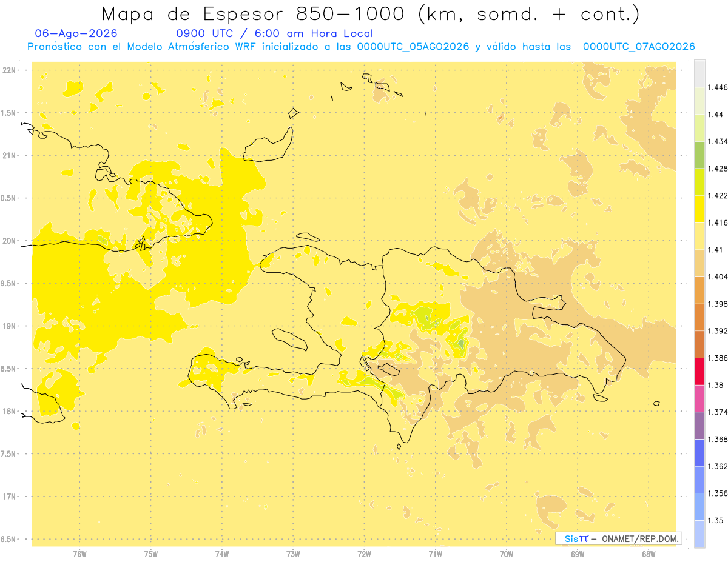Click the 71W longitude label
Viewport: 728px width, 562px height.
[x=435, y=554]
